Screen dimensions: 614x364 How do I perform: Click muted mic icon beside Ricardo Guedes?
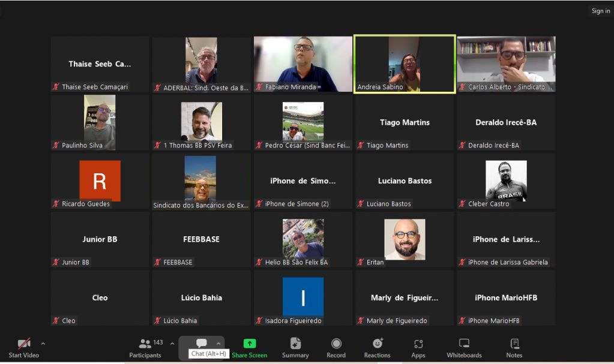(56, 203)
